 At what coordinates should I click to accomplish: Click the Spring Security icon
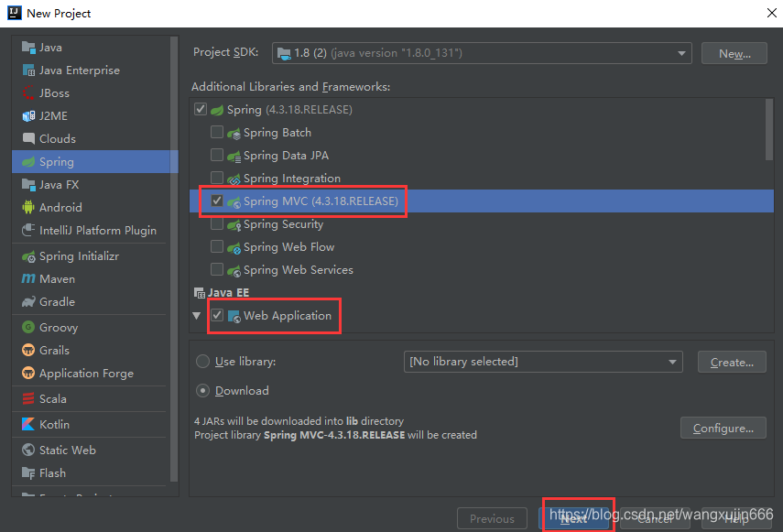234,225
